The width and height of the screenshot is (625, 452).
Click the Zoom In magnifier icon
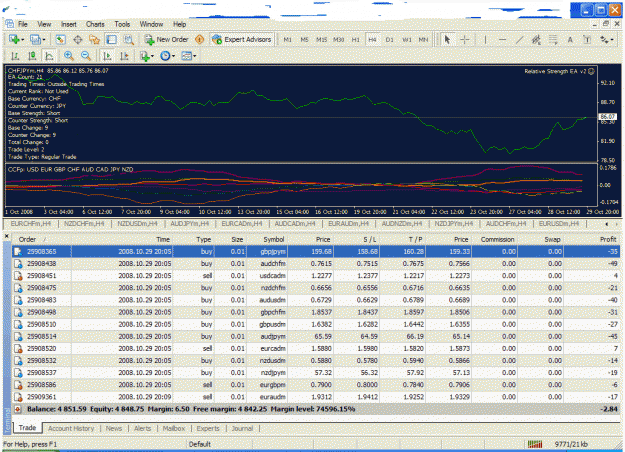(69, 56)
